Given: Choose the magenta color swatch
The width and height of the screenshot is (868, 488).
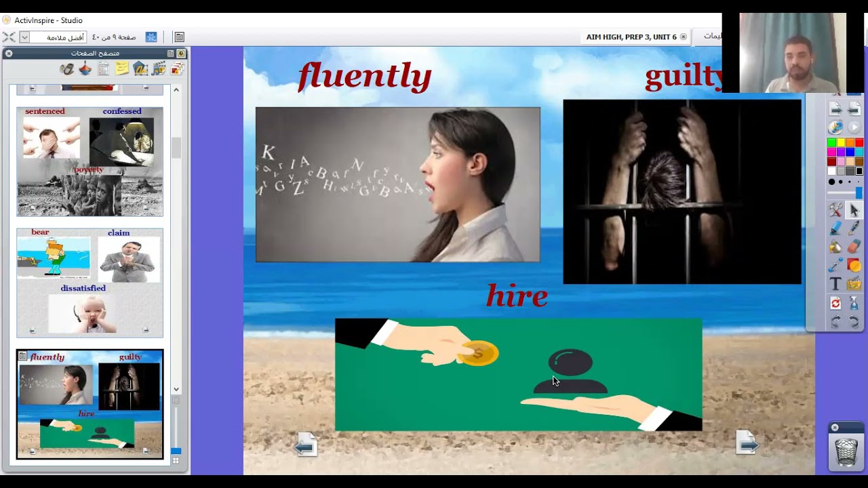Looking at the screenshot, I should pos(831,152).
